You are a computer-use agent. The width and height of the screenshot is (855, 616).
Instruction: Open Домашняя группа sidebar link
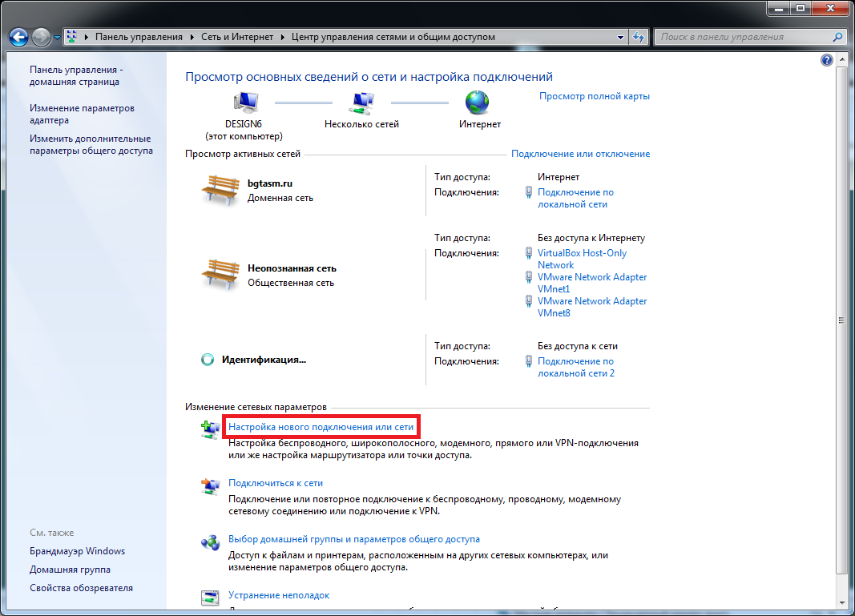coord(70,570)
